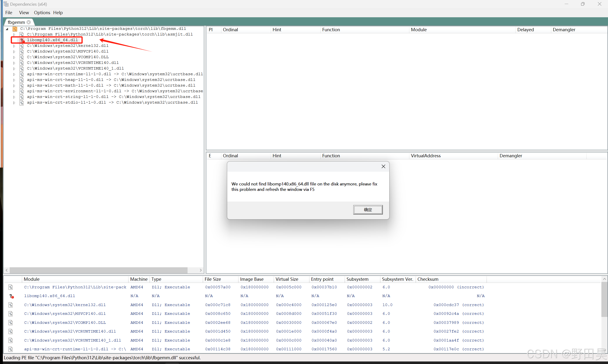Close the fbgemm tab
The width and height of the screenshot is (608, 364).
[29, 22]
